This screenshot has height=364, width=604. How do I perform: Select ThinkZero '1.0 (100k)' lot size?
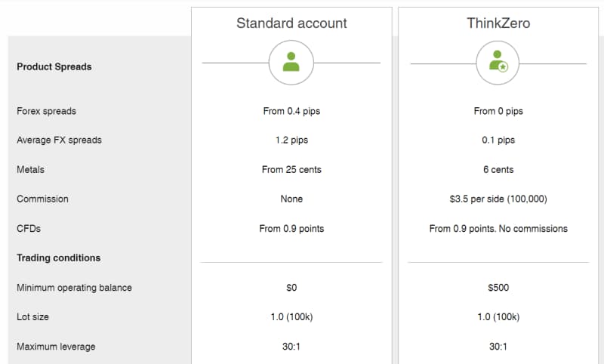click(498, 316)
